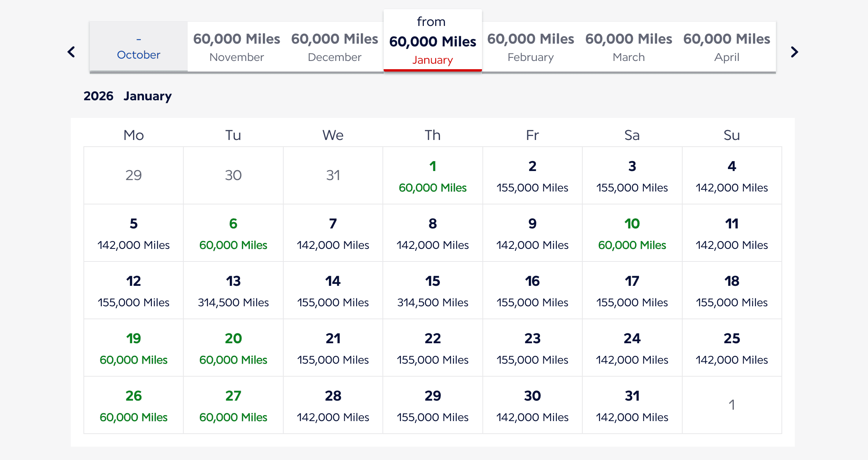Select the currently active January tab

coord(432,40)
